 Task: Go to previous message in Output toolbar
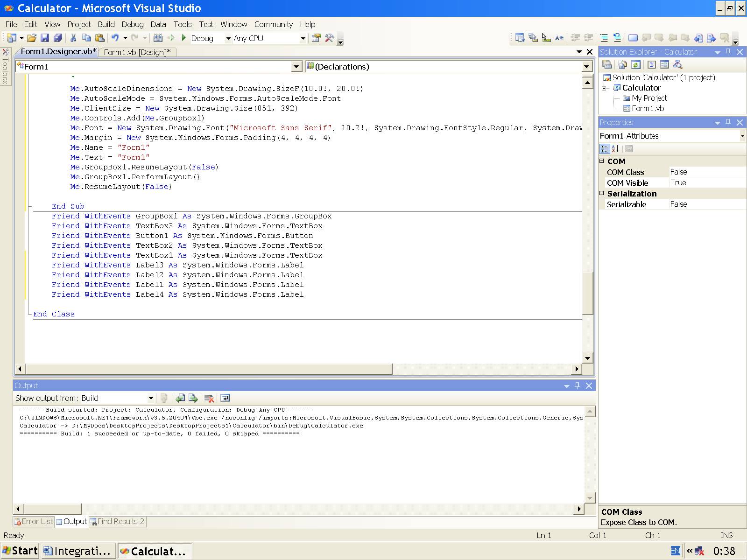click(x=180, y=398)
